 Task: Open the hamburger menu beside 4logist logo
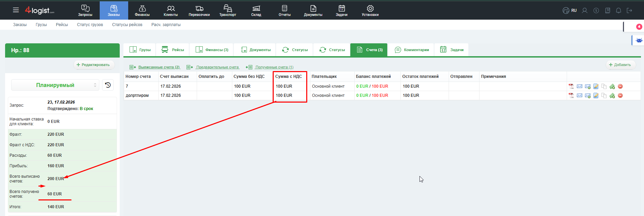pyautogui.click(x=16, y=10)
